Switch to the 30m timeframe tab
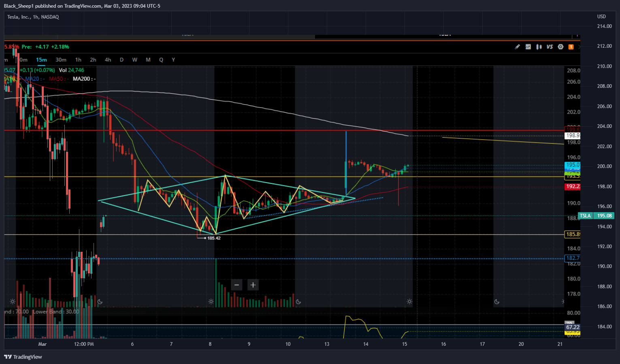 [x=61, y=60]
